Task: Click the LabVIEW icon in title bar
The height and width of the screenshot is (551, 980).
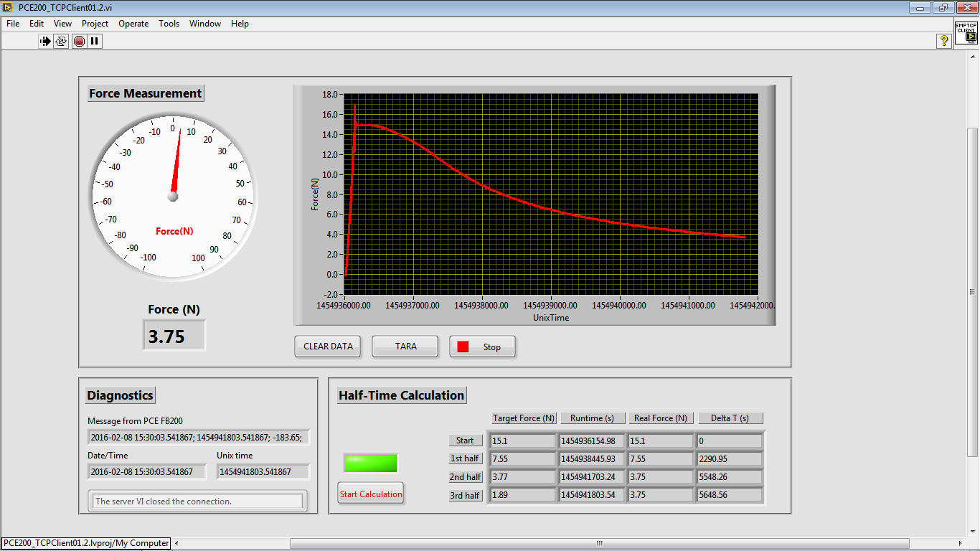Action: click(x=8, y=7)
